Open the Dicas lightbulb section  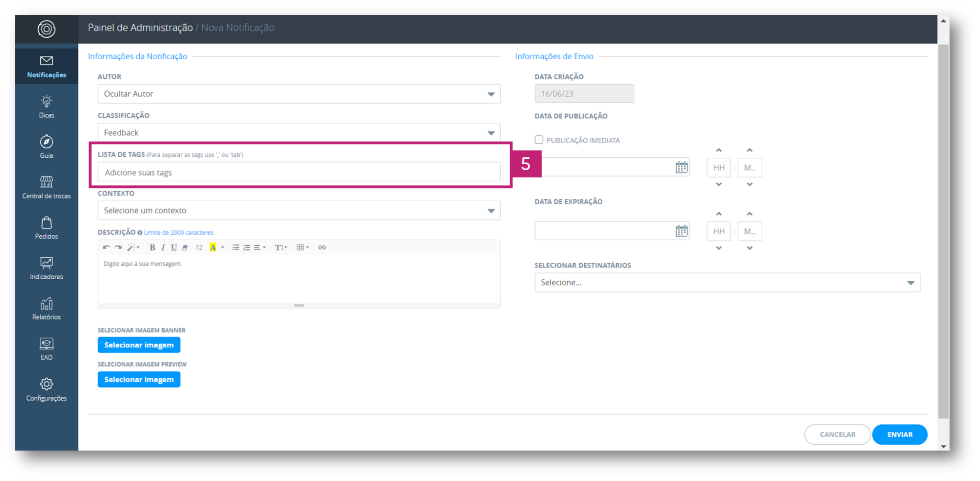(46, 107)
